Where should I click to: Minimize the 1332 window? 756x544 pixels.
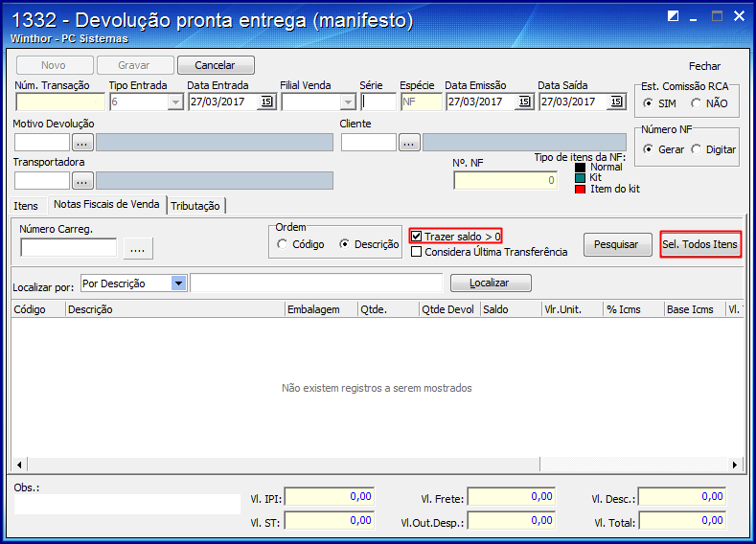point(694,17)
